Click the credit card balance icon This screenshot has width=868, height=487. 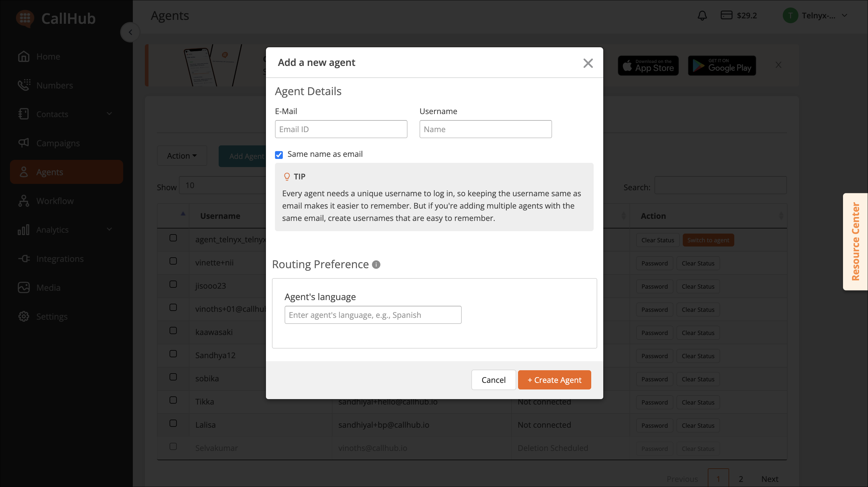(x=726, y=15)
